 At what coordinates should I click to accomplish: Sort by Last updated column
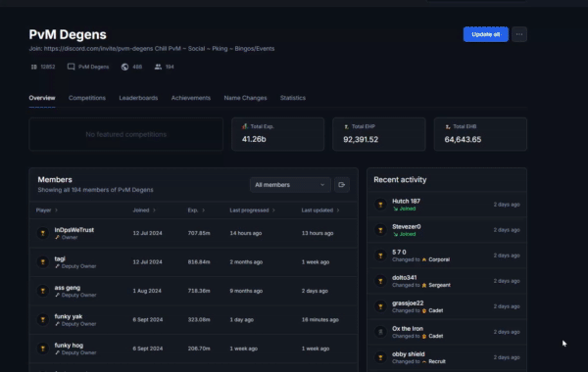pyautogui.click(x=320, y=210)
